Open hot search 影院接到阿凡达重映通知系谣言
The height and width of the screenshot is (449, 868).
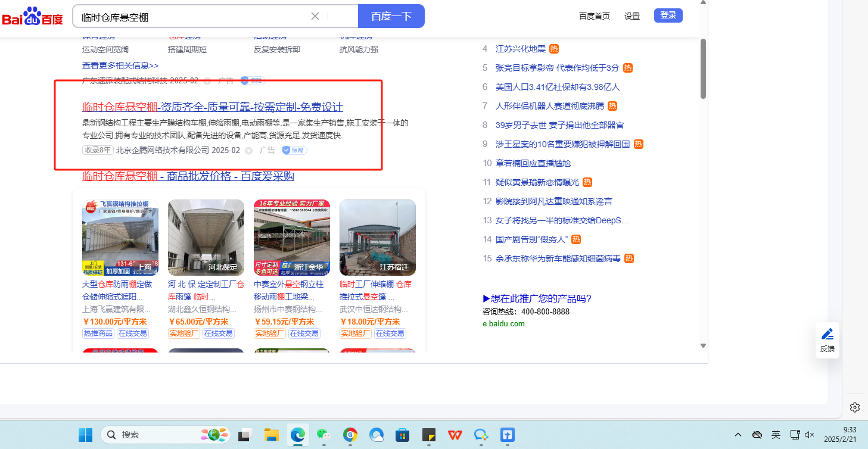[x=554, y=201]
